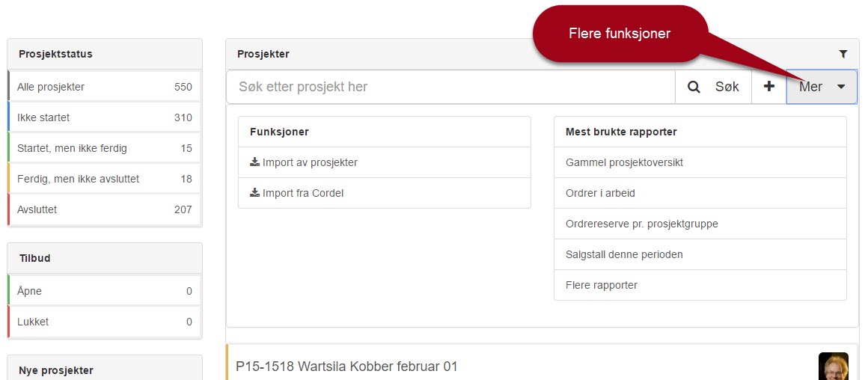Screen dimensions: 868x380
Task: Click the user avatar on project P15-1518
Action: (833, 367)
